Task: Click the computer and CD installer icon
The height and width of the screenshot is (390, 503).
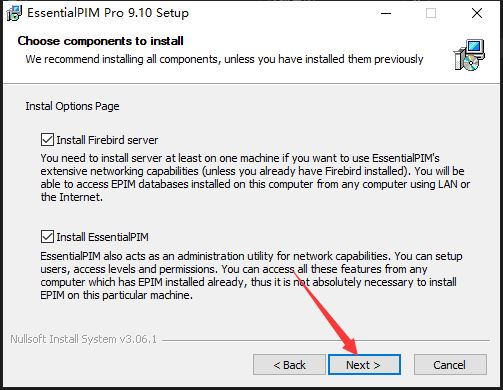Action: click(469, 55)
